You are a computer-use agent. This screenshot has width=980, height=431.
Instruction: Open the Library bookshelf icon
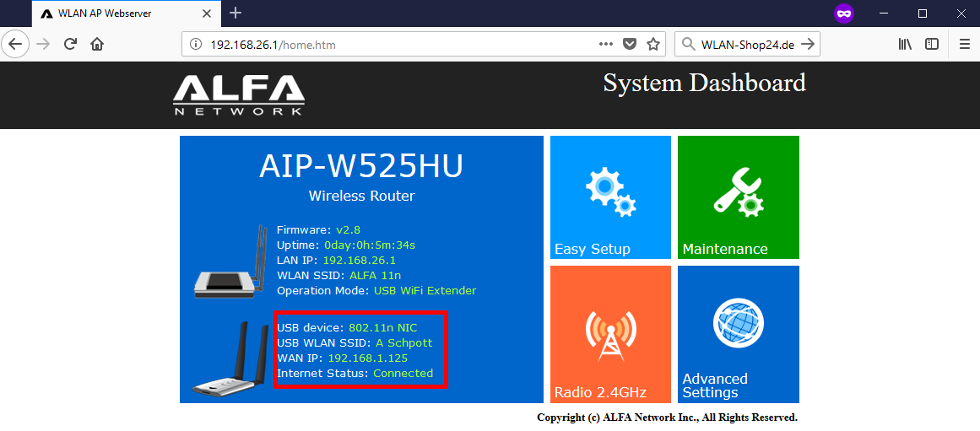pos(905,45)
